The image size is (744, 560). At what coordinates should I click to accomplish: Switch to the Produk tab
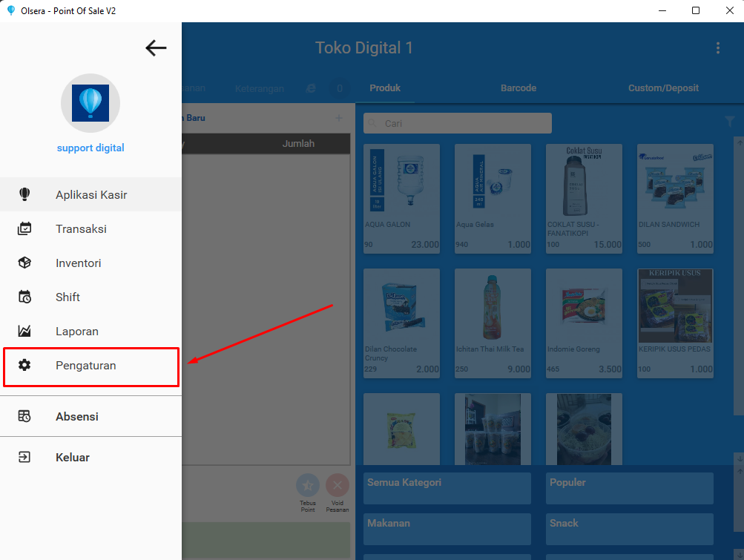pyautogui.click(x=385, y=88)
